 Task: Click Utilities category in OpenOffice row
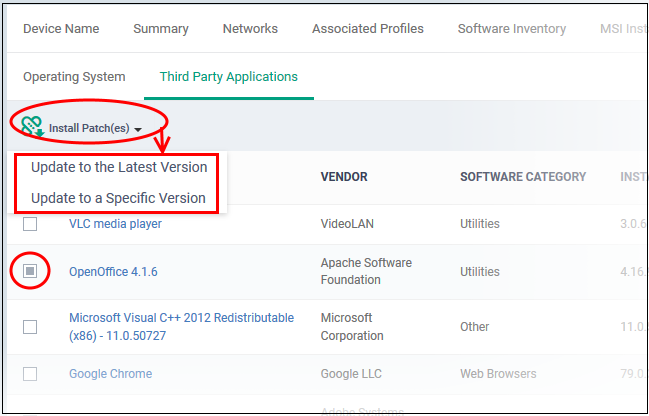click(x=480, y=272)
